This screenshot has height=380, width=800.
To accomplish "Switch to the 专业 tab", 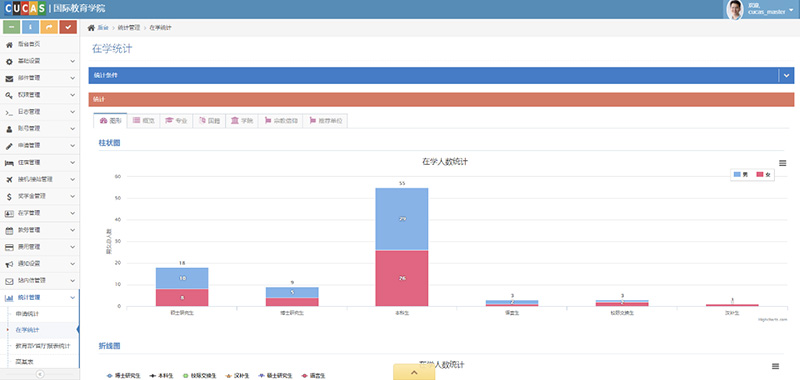I will pos(176,121).
